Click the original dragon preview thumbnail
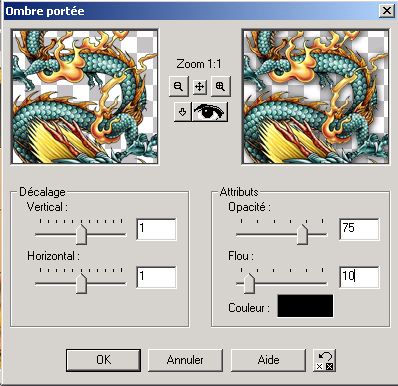The height and width of the screenshot is (386, 398). pyautogui.click(x=84, y=97)
